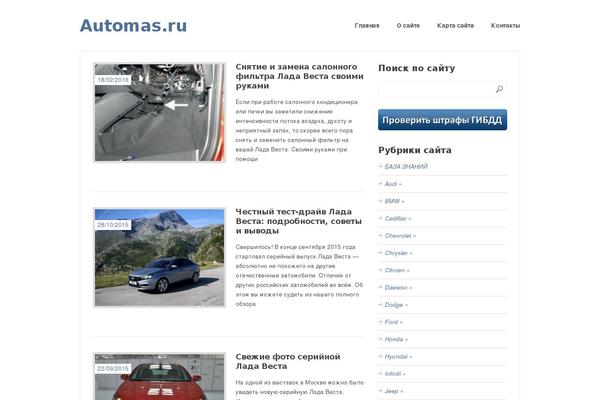The image size is (600, 400).
Task: Click the excerpt starting Если при работе салонного
Action: pos(297,130)
